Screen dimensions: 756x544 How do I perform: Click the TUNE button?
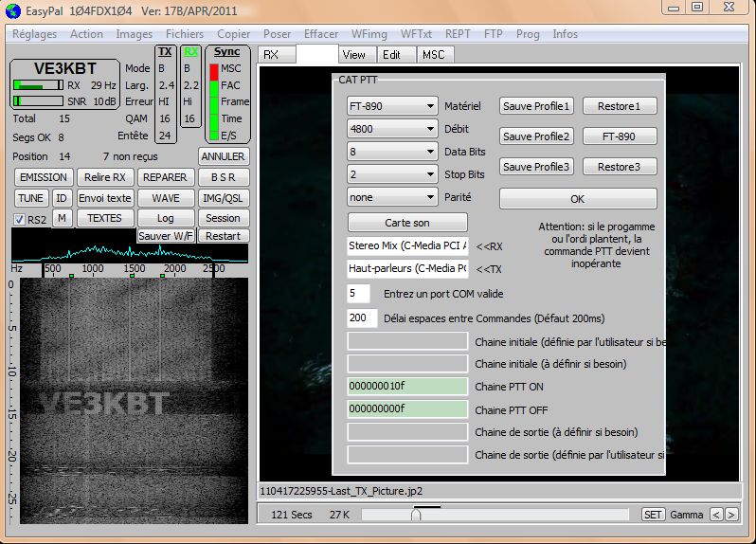(31, 198)
